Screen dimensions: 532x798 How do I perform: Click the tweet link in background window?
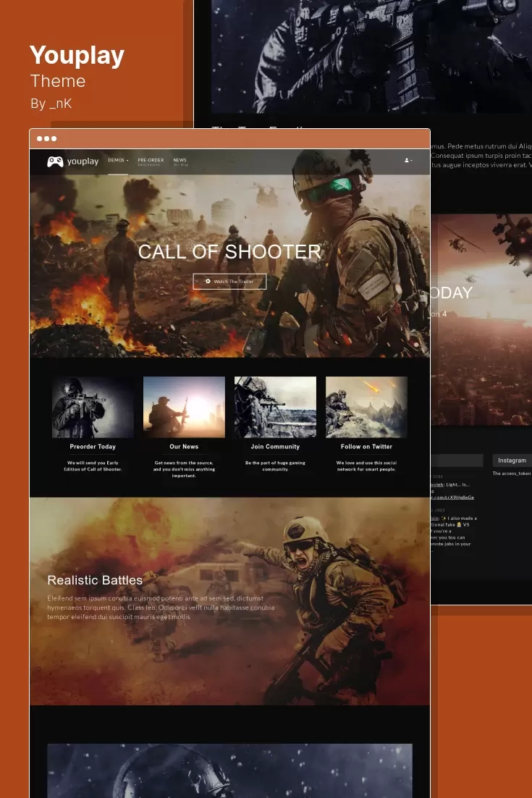[452, 497]
